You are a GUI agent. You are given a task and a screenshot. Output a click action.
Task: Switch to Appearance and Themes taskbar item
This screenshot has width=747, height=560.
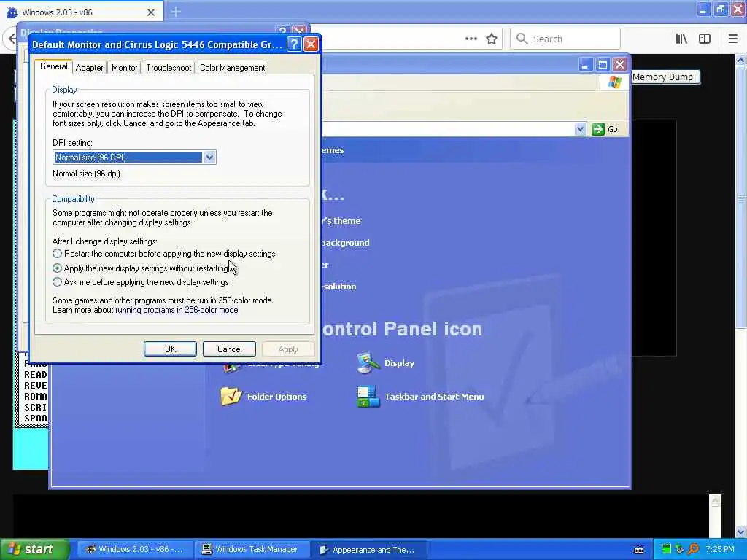[368, 550]
